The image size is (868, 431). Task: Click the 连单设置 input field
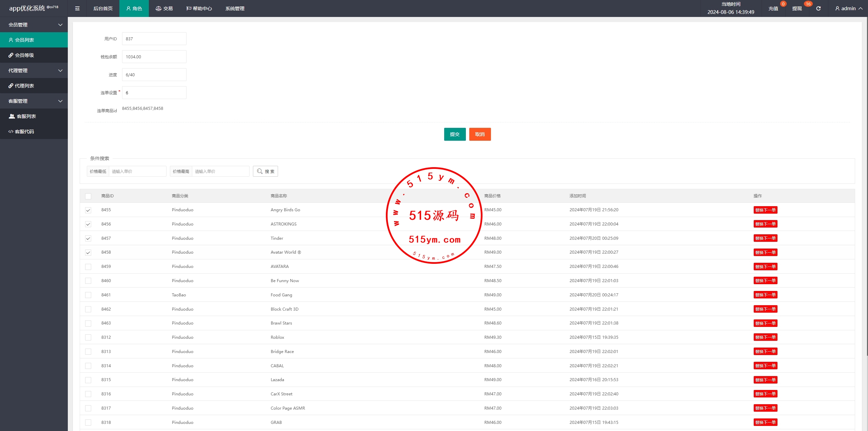154,93
